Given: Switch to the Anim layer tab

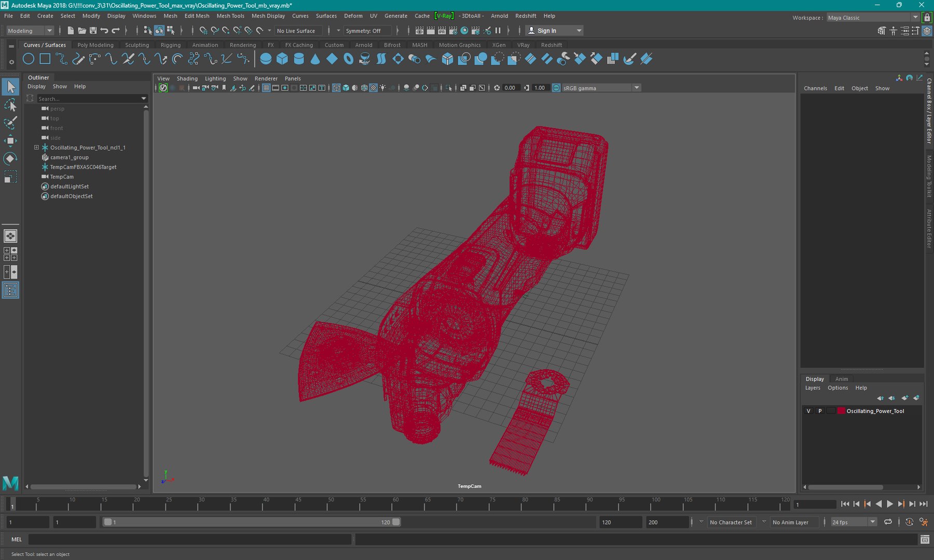Looking at the screenshot, I should pos(841,379).
